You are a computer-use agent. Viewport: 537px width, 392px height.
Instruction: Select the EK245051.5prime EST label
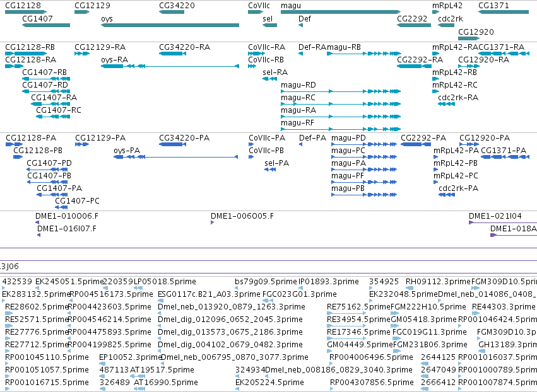(69, 282)
